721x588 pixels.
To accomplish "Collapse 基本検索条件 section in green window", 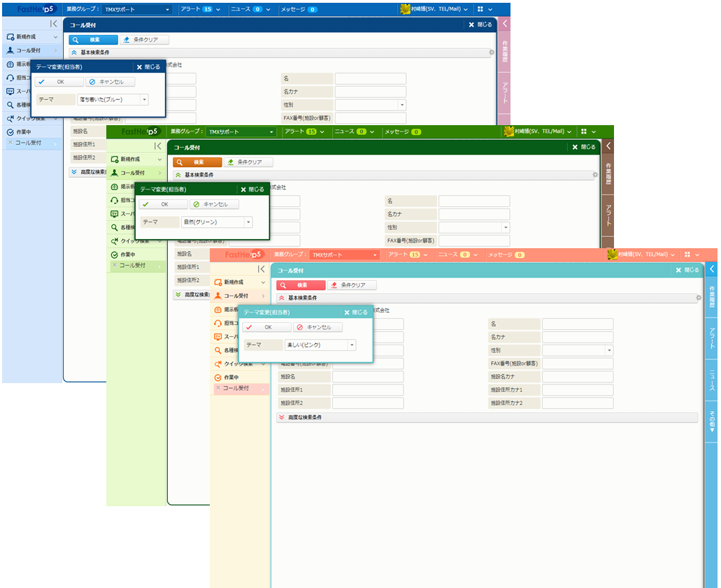I will click(x=178, y=175).
